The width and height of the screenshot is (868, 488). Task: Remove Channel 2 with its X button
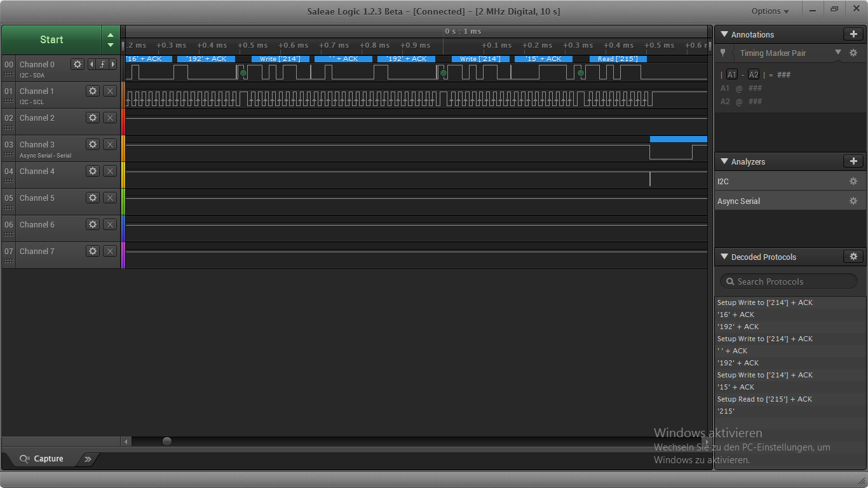pos(110,118)
